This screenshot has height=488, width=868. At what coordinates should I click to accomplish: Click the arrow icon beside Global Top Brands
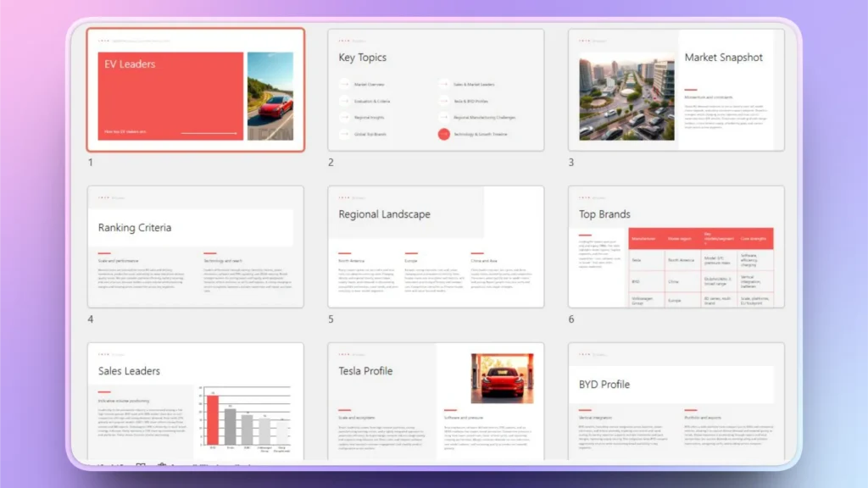[345, 134]
